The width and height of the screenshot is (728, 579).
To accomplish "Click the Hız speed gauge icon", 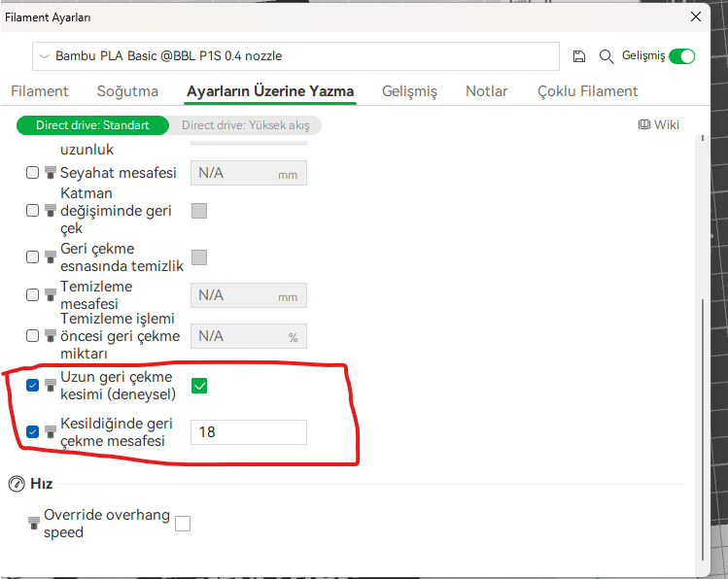I will pos(16,484).
